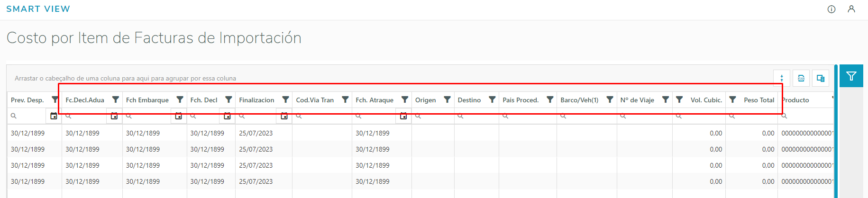Open filter funnel for Fch Embarque column
868x198 pixels.
[x=180, y=99]
